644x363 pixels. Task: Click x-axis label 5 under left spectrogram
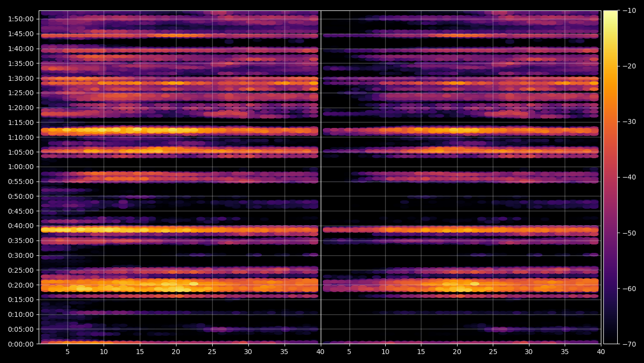(67, 352)
